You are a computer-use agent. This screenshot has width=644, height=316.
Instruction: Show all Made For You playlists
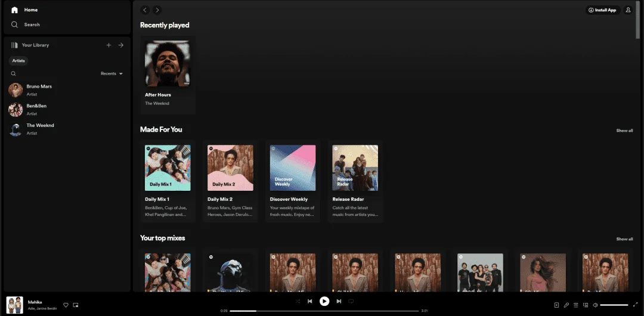click(624, 131)
